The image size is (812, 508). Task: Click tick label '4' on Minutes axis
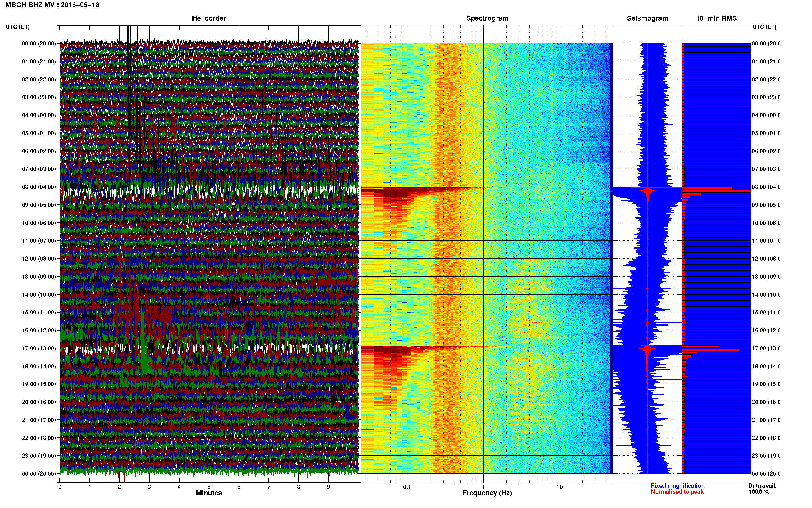coord(179,487)
